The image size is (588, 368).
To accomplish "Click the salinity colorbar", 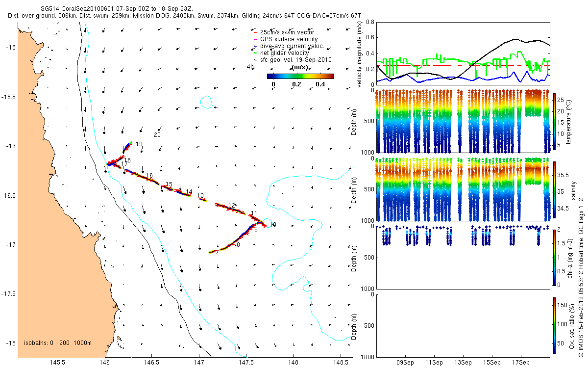I will point(554,190).
